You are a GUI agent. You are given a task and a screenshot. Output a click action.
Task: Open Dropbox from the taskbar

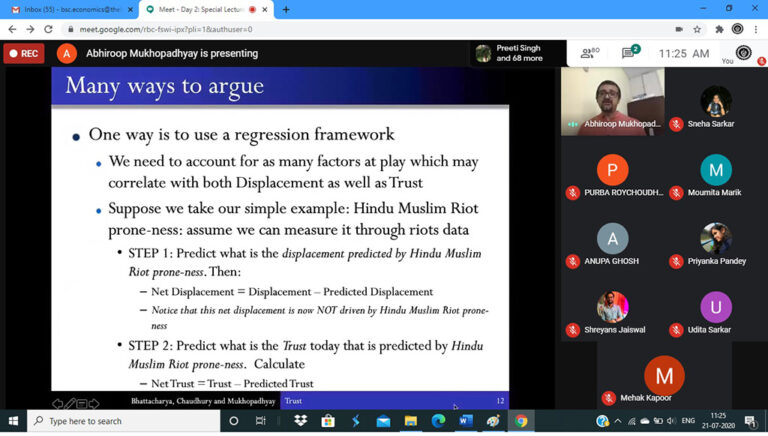point(301,421)
